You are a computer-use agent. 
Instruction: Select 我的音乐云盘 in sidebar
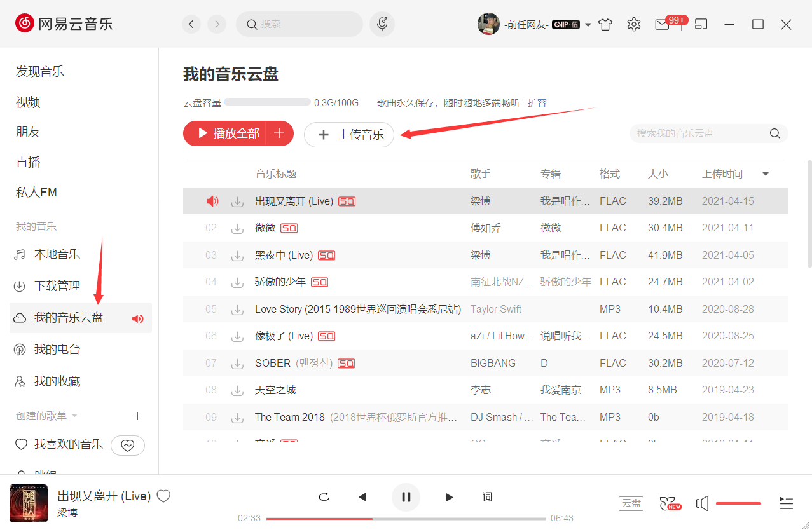point(81,318)
